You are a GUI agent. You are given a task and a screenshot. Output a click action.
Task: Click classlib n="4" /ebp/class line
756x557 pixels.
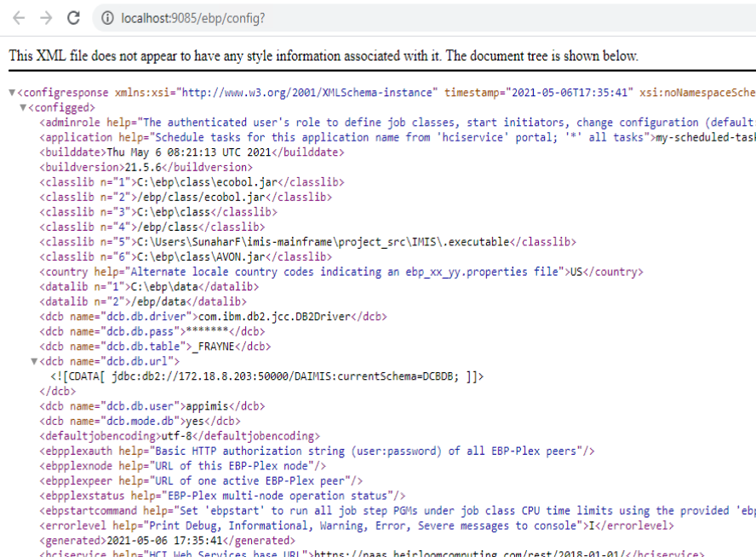[x=152, y=227]
